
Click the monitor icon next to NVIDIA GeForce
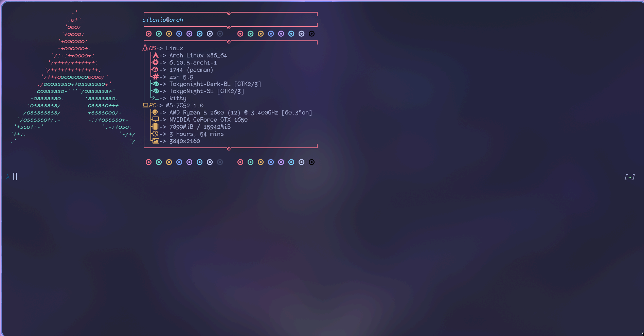156,120
